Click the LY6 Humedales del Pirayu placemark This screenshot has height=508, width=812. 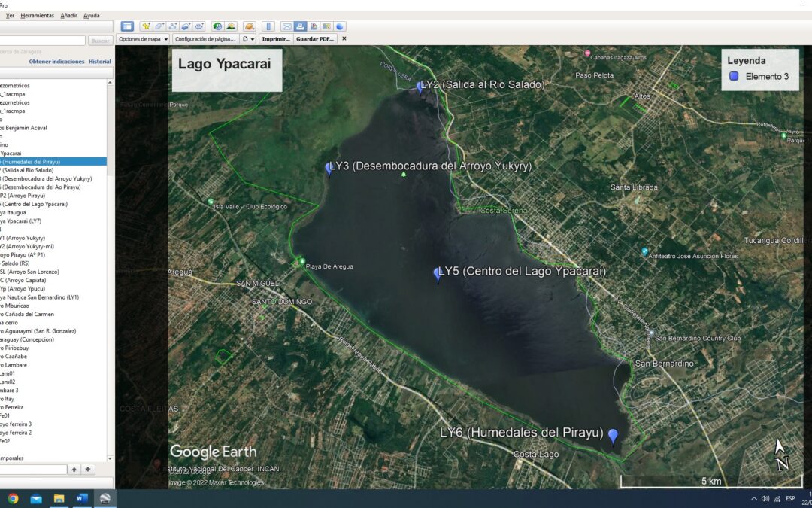point(614,437)
